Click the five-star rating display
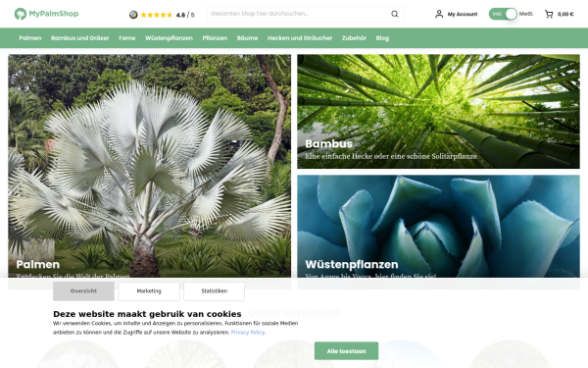This screenshot has height=368, width=588. [x=157, y=15]
